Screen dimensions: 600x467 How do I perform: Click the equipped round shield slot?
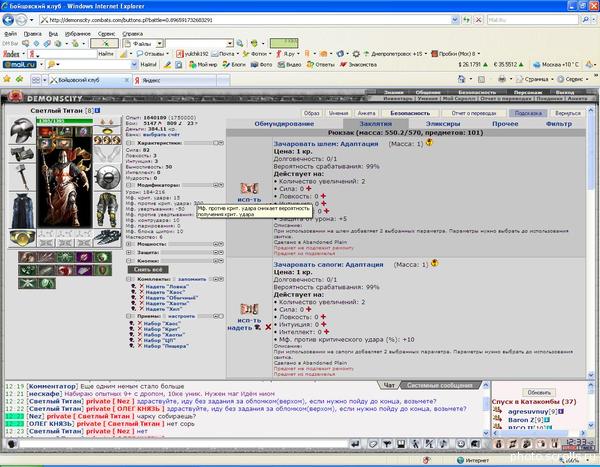click(x=107, y=178)
